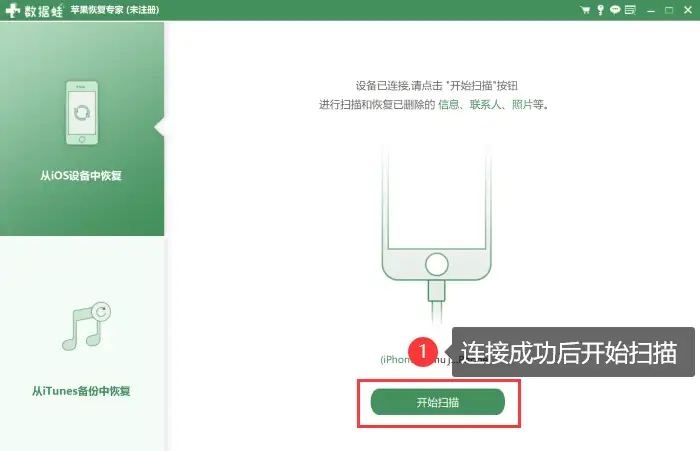The image size is (700, 451).
Task: Click the home button on phone illustration
Action: click(437, 264)
